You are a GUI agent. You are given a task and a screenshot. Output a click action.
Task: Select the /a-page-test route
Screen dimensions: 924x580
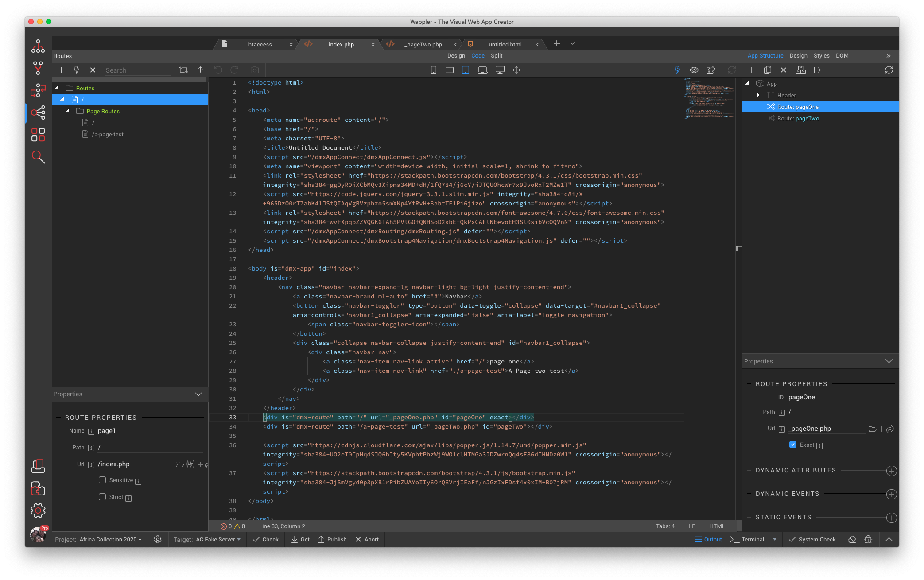108,134
